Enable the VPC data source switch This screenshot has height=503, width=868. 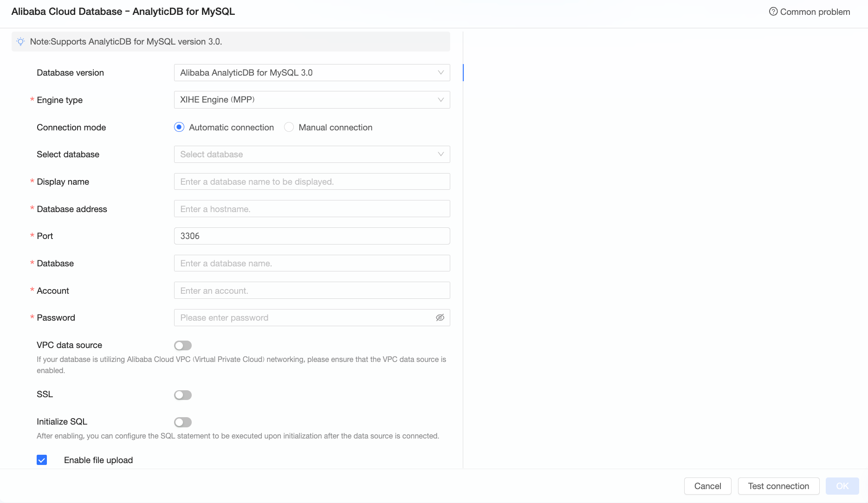[183, 345]
